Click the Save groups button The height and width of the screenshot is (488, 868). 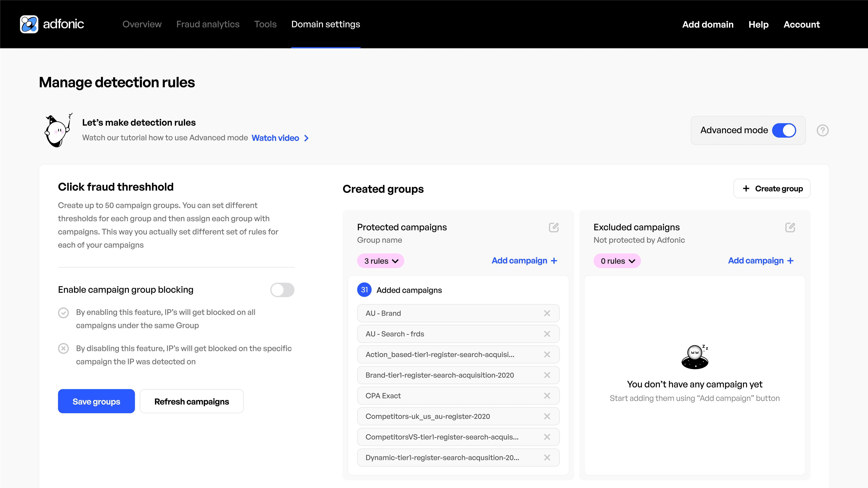click(96, 401)
